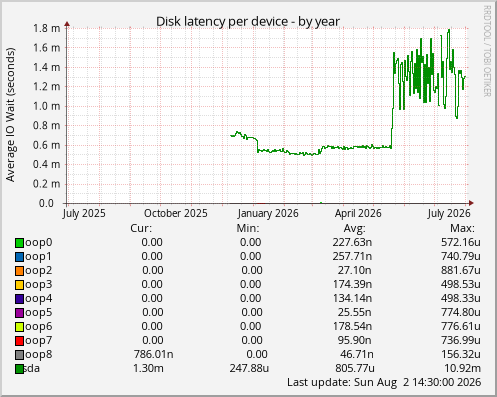Click the oop0 Max value 572.16u
The width and height of the screenshot is (497, 397).
coord(461,242)
